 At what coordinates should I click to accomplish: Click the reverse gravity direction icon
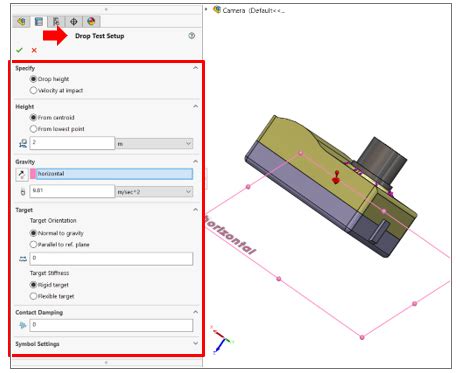22,174
